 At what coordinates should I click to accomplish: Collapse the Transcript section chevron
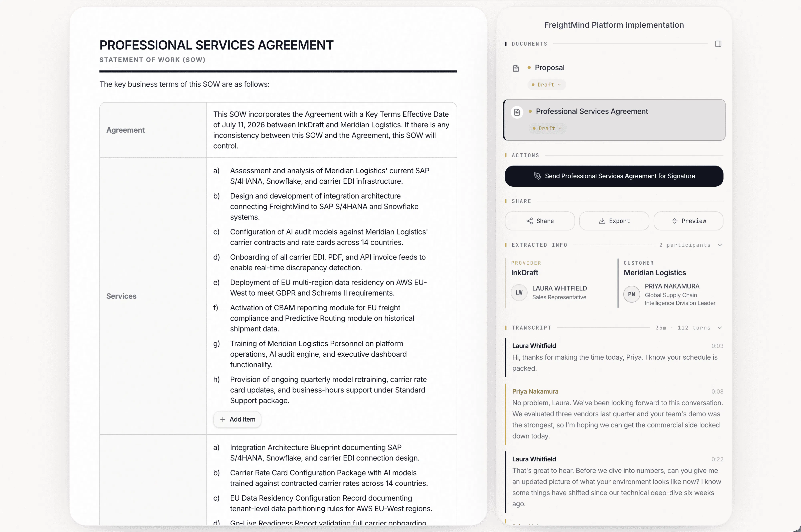pyautogui.click(x=719, y=328)
